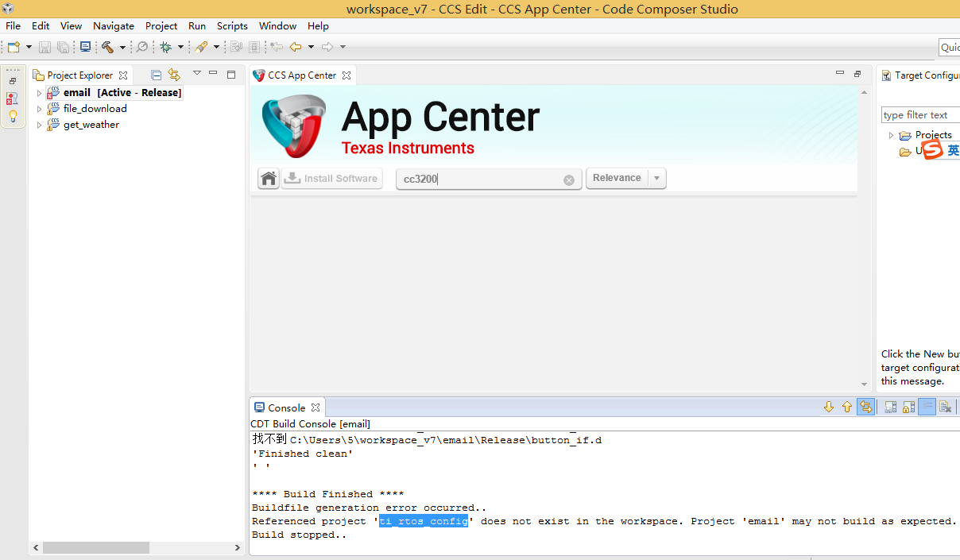Click the Flash brush toolbar icon
Viewport: 960px width, 560px height.
click(x=201, y=48)
